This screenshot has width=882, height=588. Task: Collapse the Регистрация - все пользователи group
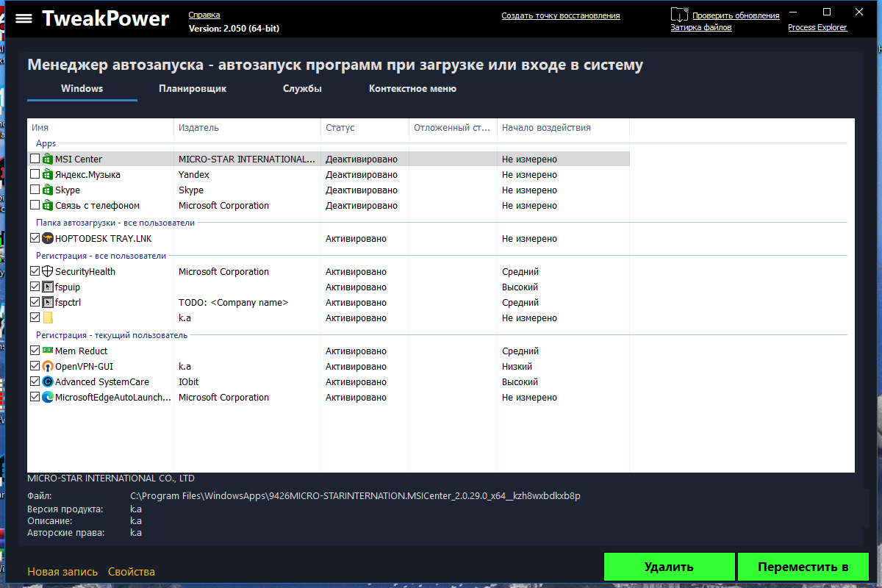point(101,256)
